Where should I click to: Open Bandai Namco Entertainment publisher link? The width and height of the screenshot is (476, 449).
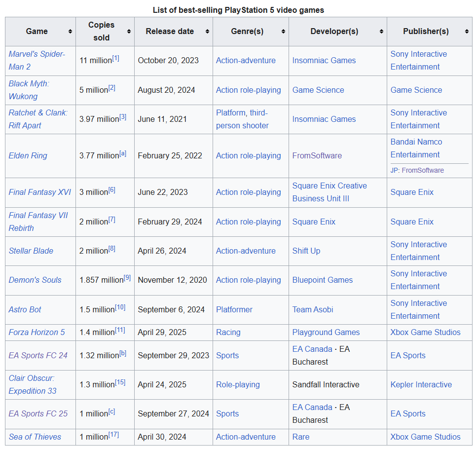coord(416,148)
